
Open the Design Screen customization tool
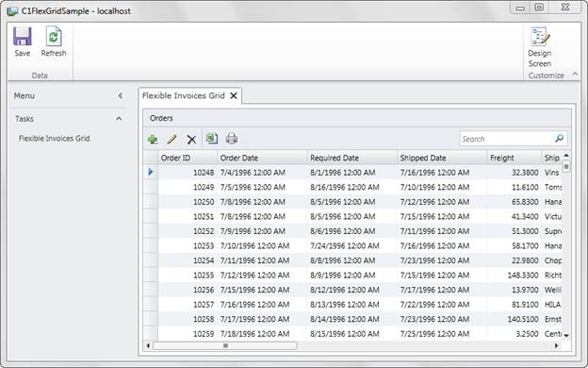[x=540, y=47]
